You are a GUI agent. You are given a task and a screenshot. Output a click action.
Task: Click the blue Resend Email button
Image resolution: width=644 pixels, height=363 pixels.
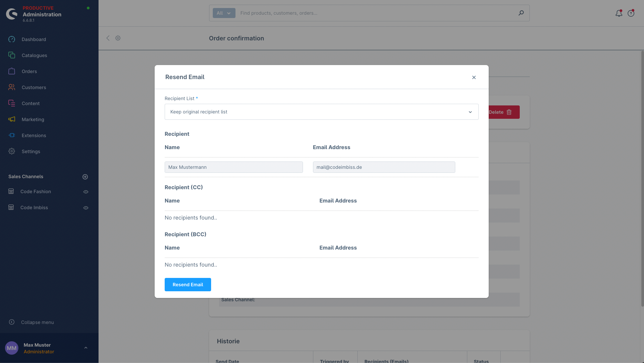(188, 285)
